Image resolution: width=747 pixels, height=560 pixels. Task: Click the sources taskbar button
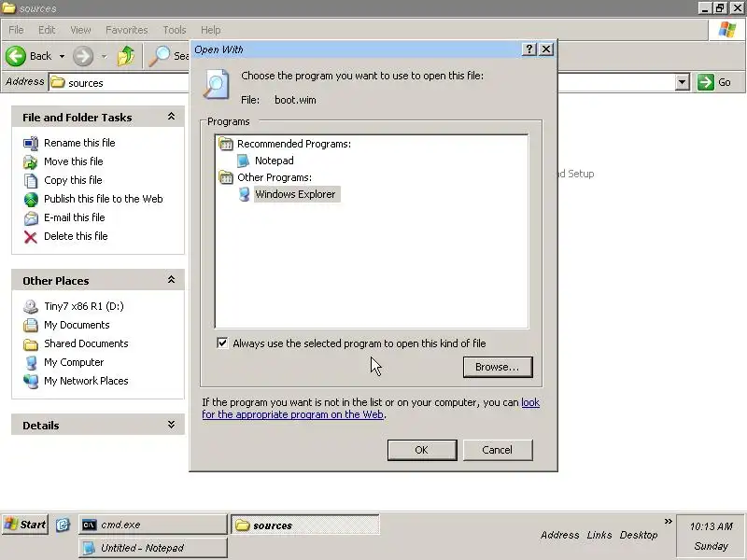pyautogui.click(x=305, y=525)
